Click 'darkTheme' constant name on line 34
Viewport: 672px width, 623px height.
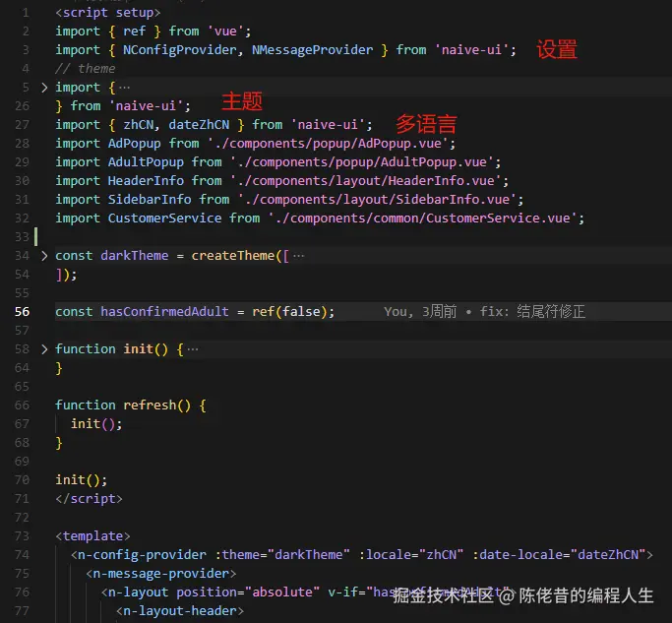135,256
